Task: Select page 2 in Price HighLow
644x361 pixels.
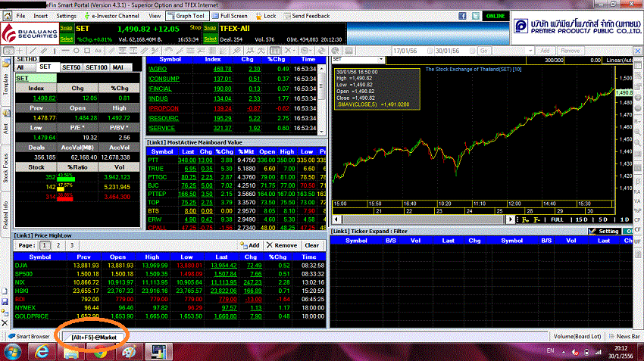Action: tap(58, 245)
